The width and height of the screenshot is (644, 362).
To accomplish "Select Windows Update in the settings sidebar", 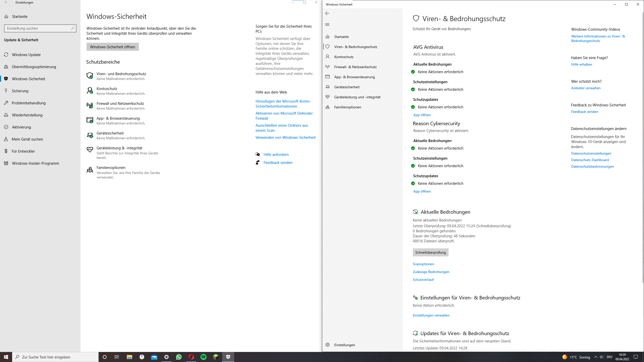I will click(x=26, y=55).
